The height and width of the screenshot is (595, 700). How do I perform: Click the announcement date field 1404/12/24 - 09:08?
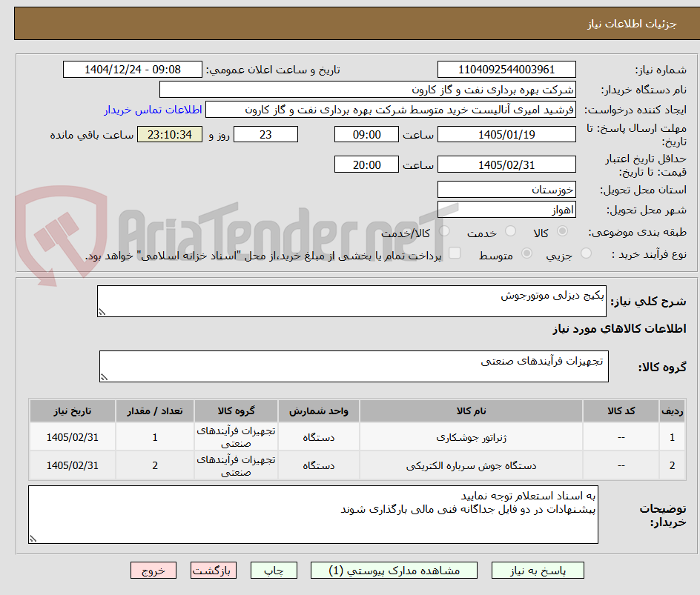point(133,70)
